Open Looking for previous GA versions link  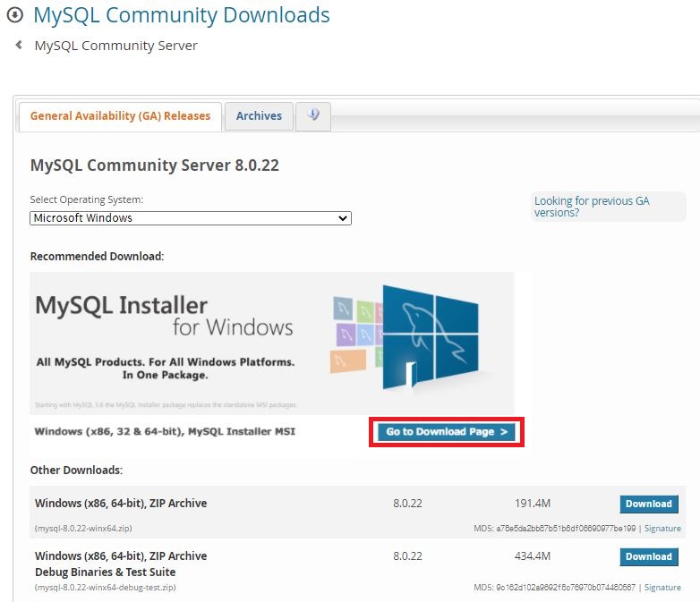[592, 207]
